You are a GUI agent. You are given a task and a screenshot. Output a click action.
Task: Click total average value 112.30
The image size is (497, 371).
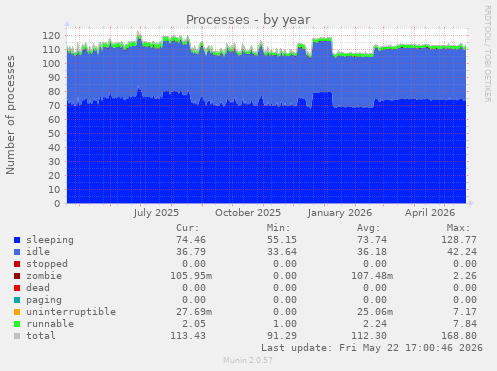(369, 336)
